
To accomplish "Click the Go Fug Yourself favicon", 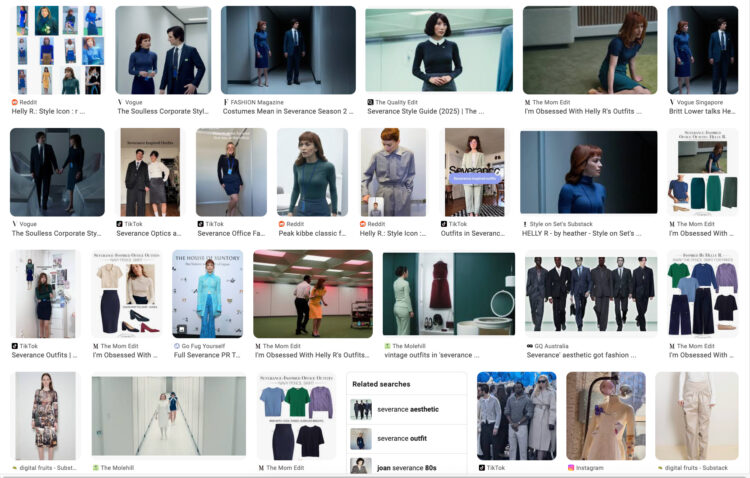I will pos(176,345).
